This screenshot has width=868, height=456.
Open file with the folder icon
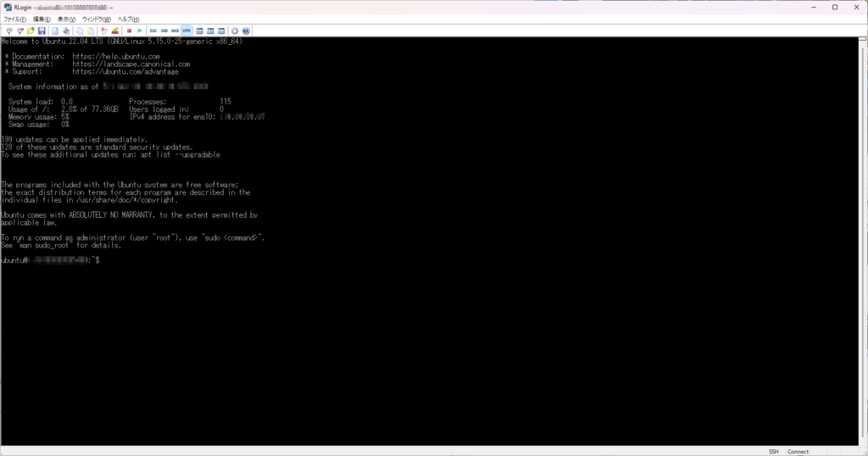point(31,31)
